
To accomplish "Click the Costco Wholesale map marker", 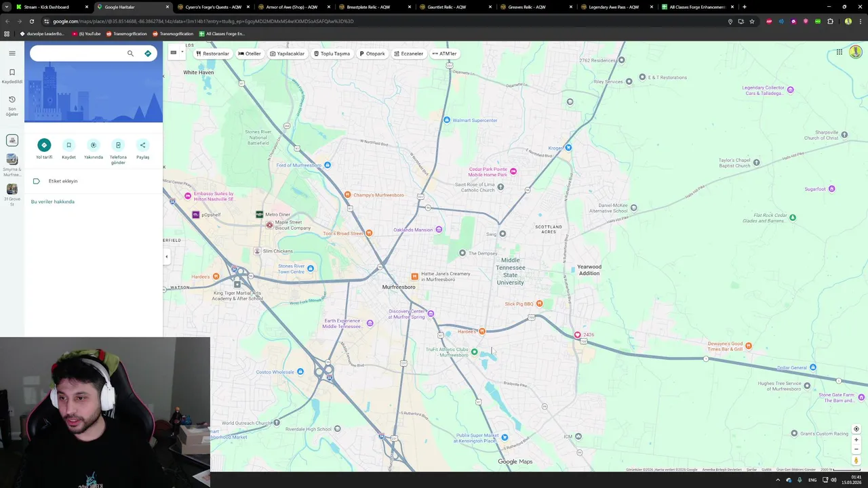I will pyautogui.click(x=300, y=371).
